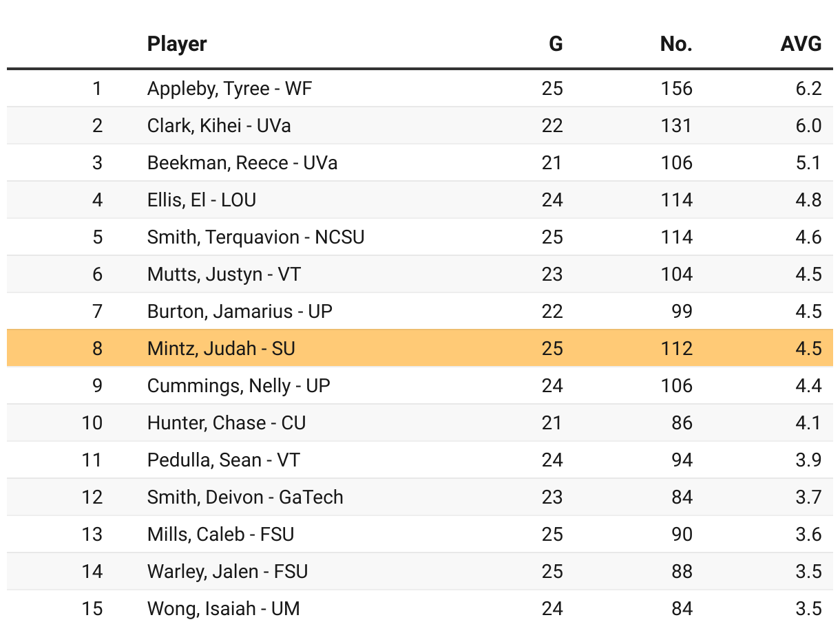Open Pedulla, Sean - VT entry

(224, 460)
